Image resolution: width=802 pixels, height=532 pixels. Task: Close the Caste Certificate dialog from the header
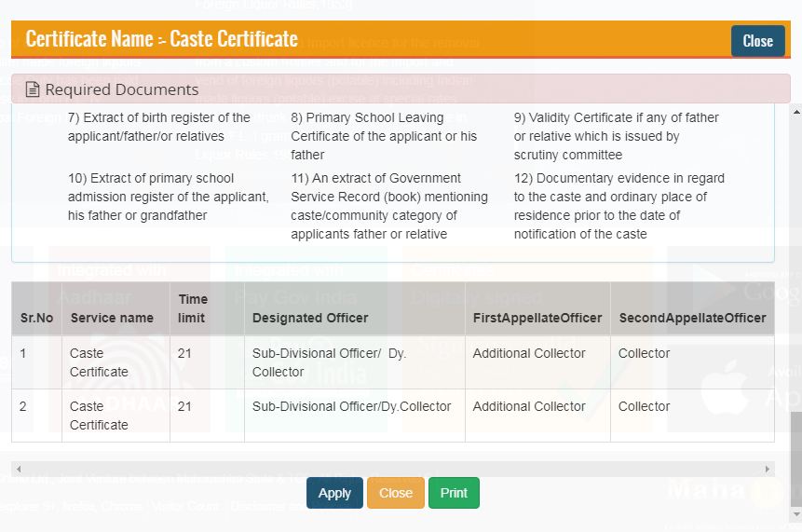(x=757, y=41)
